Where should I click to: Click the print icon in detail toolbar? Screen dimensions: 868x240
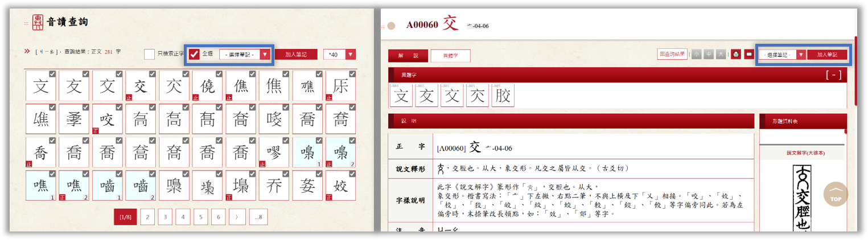736,55
